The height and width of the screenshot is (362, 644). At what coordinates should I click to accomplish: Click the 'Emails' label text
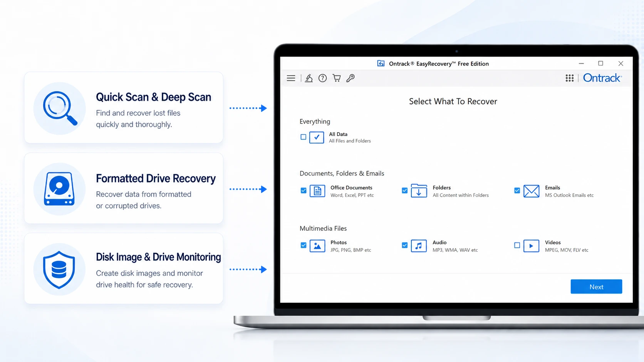pyautogui.click(x=552, y=188)
